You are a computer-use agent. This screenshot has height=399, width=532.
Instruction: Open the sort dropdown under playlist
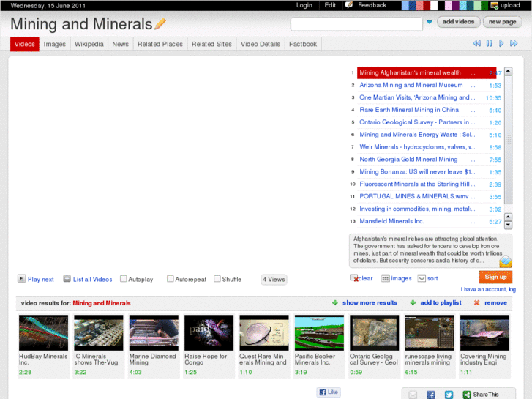point(422,278)
